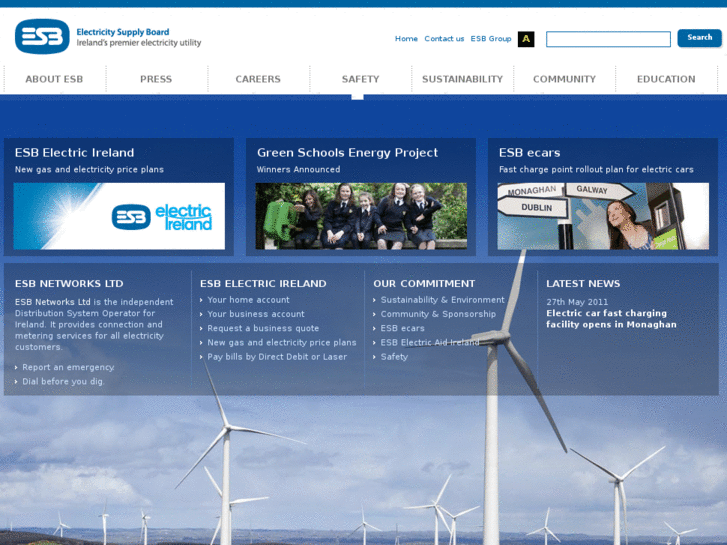Click the Search button
This screenshot has width=727, height=545.
pos(699,38)
